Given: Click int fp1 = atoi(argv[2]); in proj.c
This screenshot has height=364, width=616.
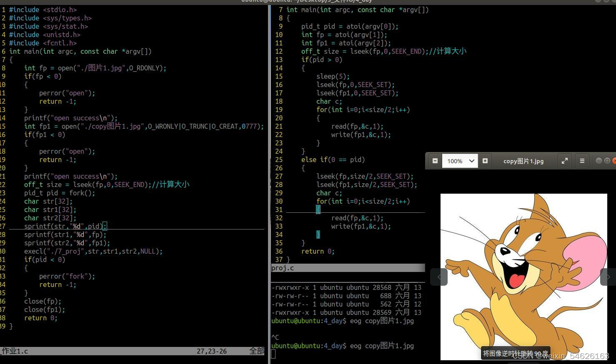Looking at the screenshot, I should point(346,43).
